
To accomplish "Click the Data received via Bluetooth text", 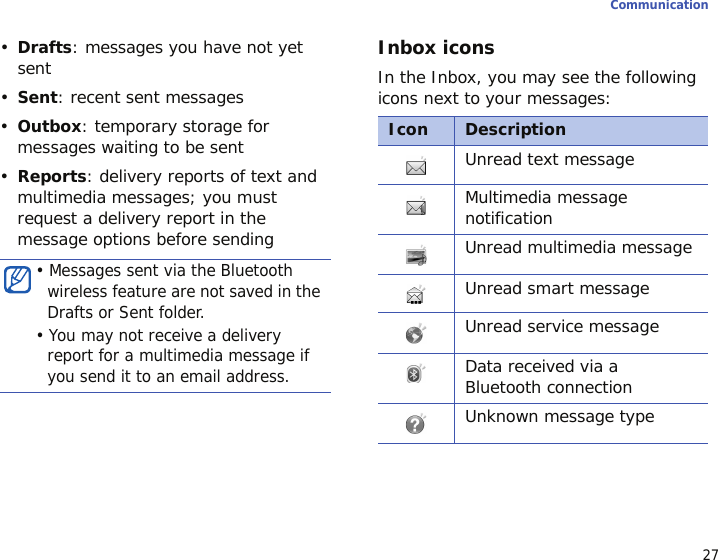I will [549, 377].
